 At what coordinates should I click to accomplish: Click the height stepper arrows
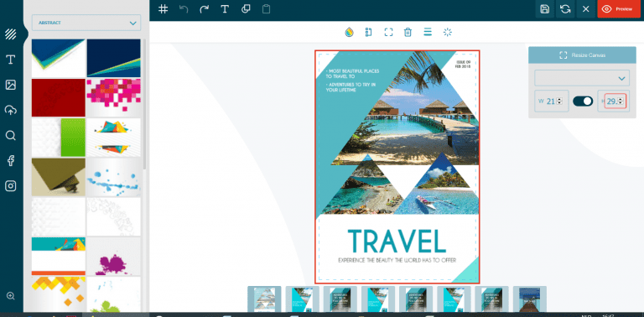tap(621, 101)
